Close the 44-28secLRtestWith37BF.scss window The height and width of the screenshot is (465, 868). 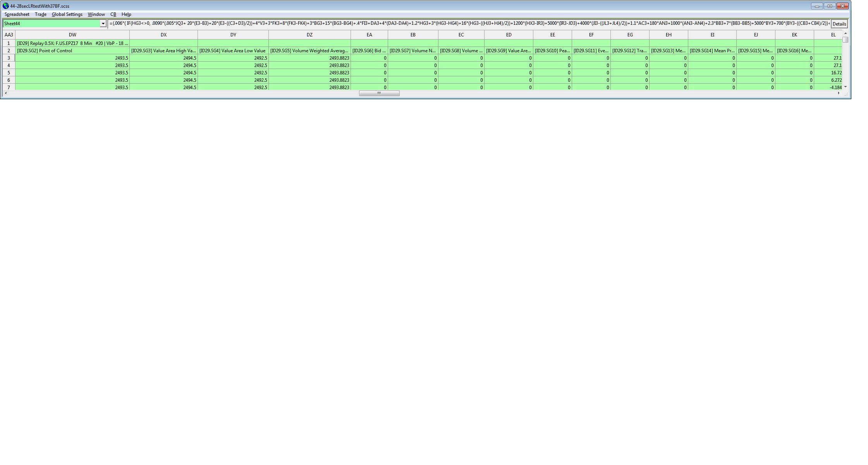point(842,6)
